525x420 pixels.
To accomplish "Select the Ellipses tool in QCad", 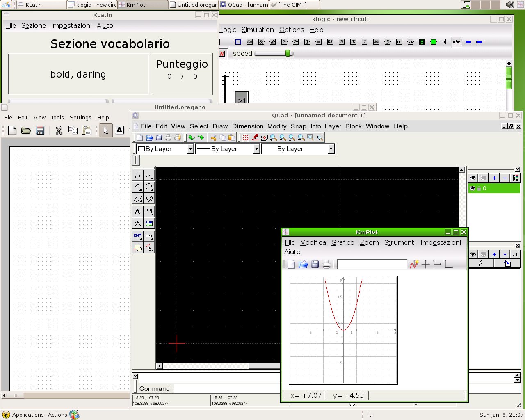I will point(138,199).
